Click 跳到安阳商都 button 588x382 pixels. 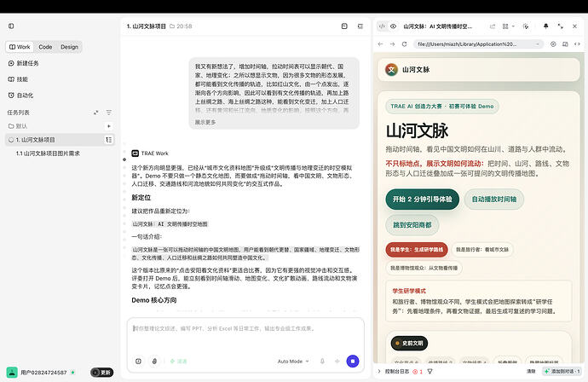coord(412,225)
